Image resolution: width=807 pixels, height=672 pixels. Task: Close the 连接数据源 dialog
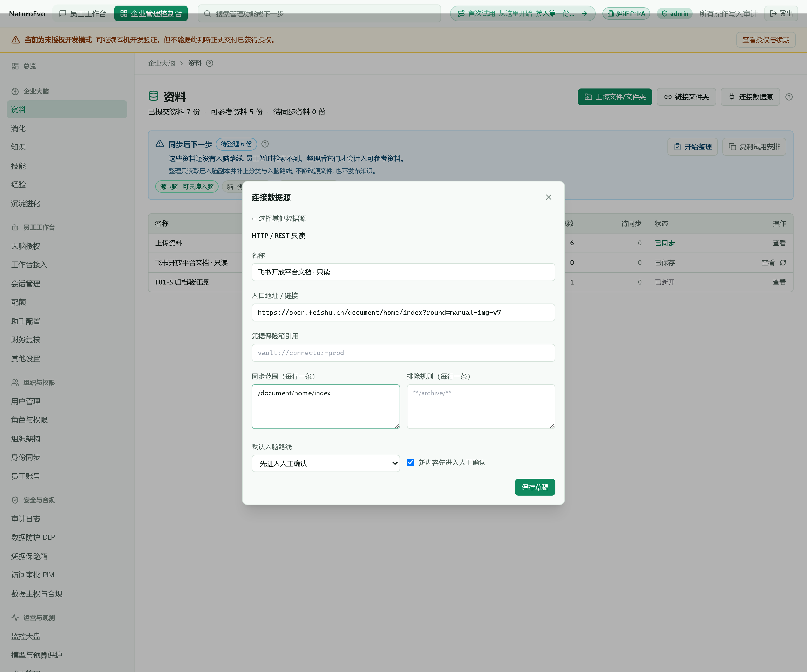(548, 197)
